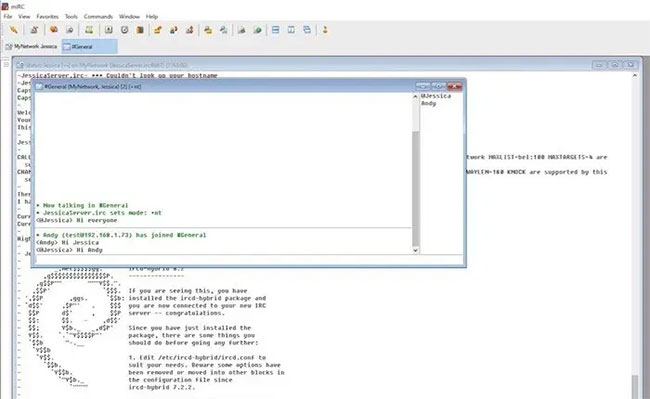Viewport: 650px width, 399px height.
Task: Click Status window scrollbar up arrow
Action: (x=635, y=75)
